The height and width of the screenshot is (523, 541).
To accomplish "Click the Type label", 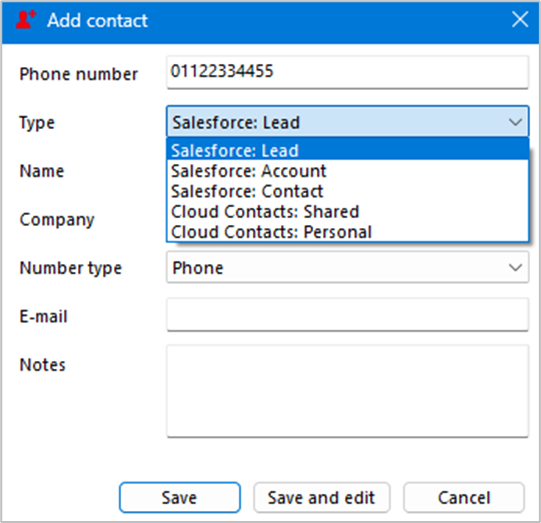I will click(37, 123).
